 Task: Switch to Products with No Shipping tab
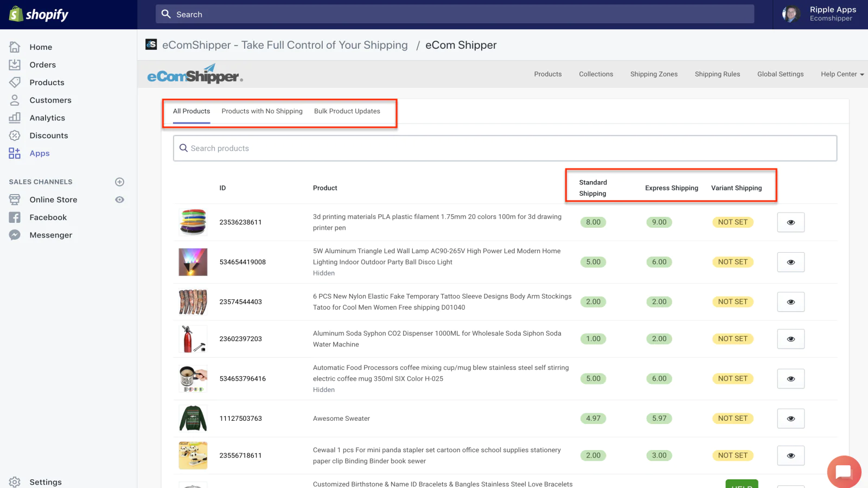262,111
